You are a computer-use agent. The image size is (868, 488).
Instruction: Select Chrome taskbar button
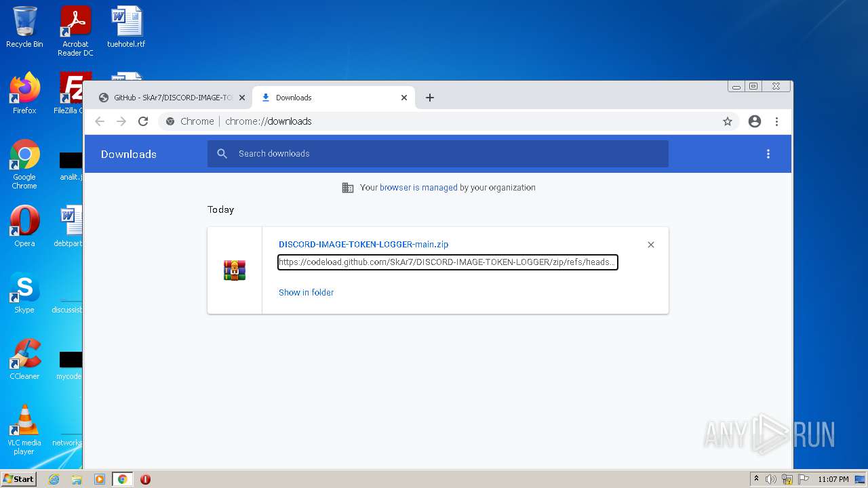(x=122, y=479)
